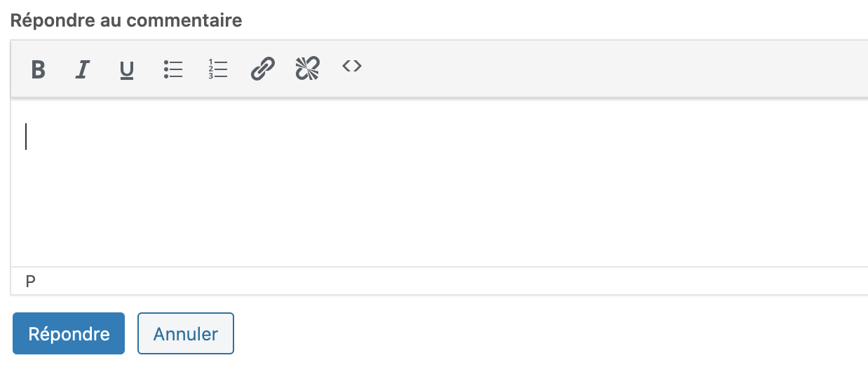Underline the text with the U icon

[x=127, y=69]
